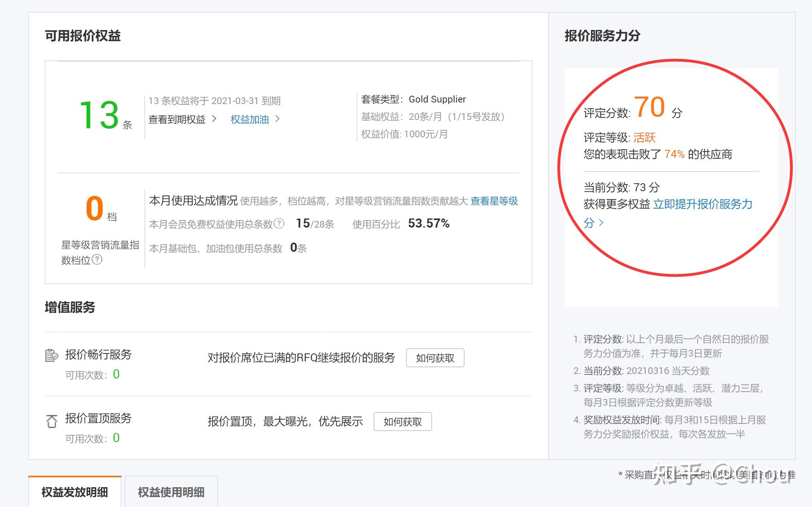
Task: Click the 报价畅行服务 clipboard icon
Action: point(51,355)
